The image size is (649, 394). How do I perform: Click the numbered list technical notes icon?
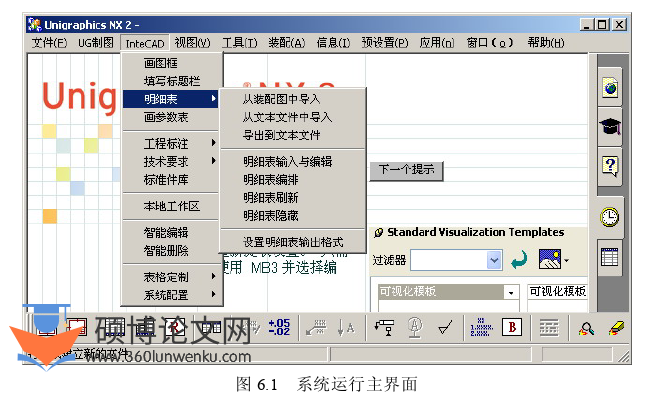click(481, 328)
